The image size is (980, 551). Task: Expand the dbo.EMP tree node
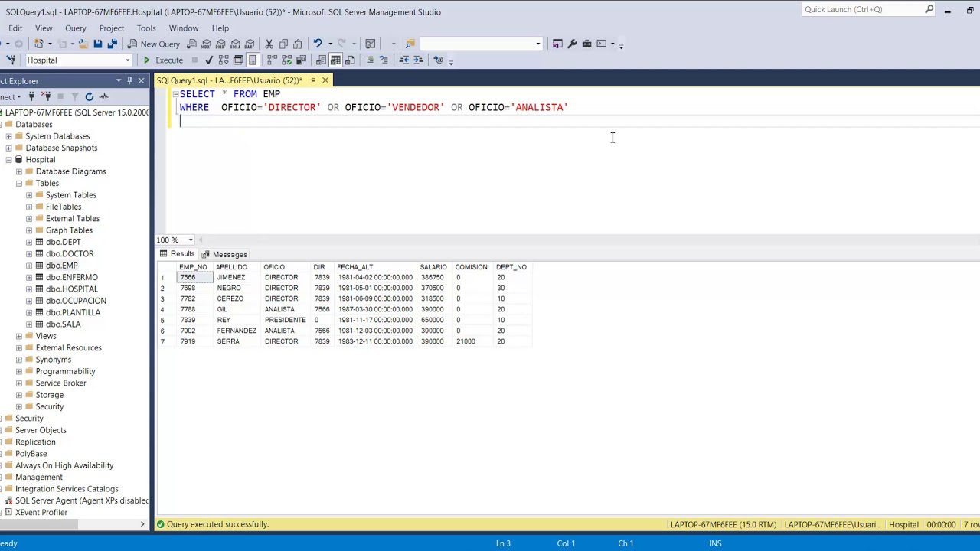click(x=28, y=266)
